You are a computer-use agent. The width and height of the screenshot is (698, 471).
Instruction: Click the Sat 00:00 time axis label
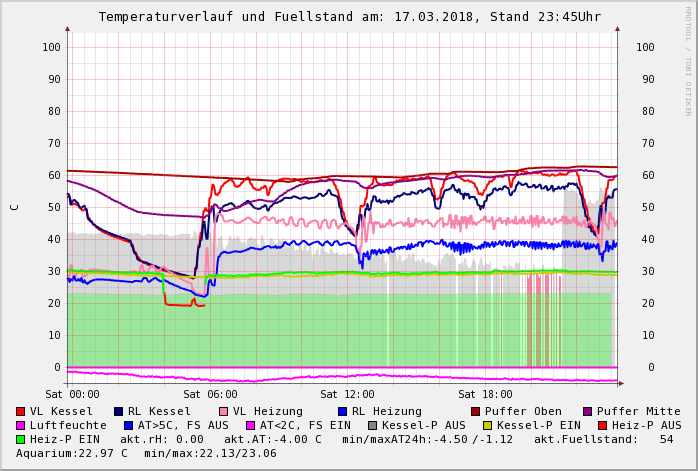point(72,395)
